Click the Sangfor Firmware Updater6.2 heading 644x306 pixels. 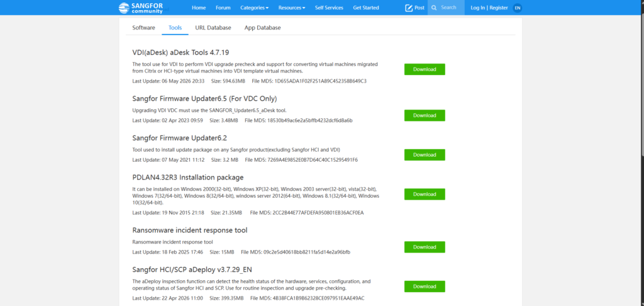(179, 138)
